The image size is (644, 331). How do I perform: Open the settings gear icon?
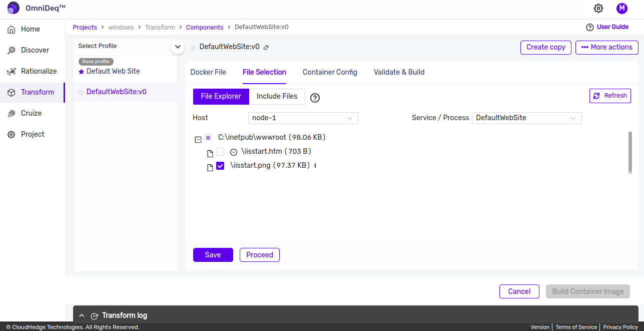598,8
